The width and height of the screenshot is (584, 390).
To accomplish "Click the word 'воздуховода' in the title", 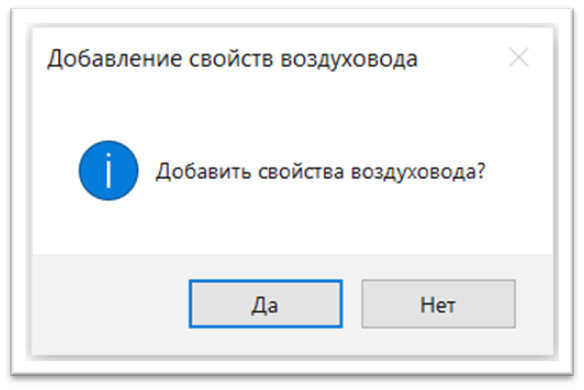I will click(x=349, y=59).
